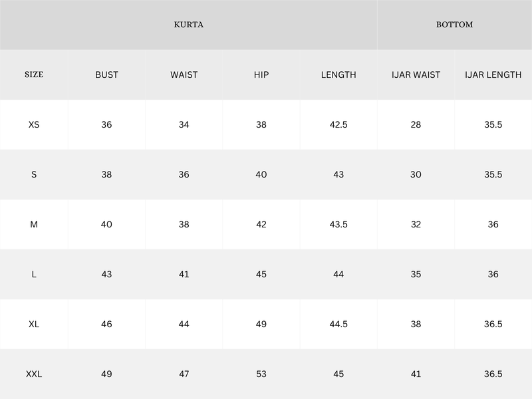Select the L size row label
Image resolution: width=532 pixels, height=399 pixels.
[34, 274]
